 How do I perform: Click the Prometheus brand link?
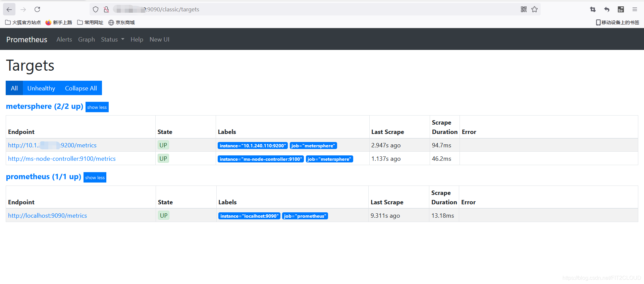[27, 40]
